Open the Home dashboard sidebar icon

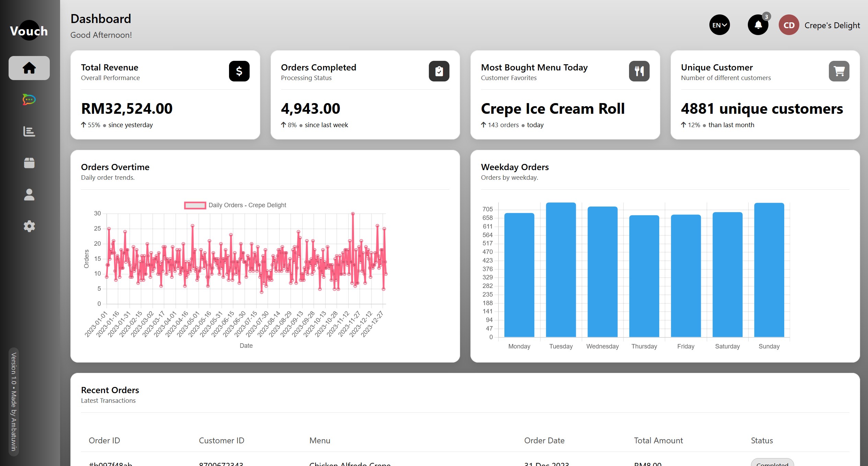click(x=29, y=68)
